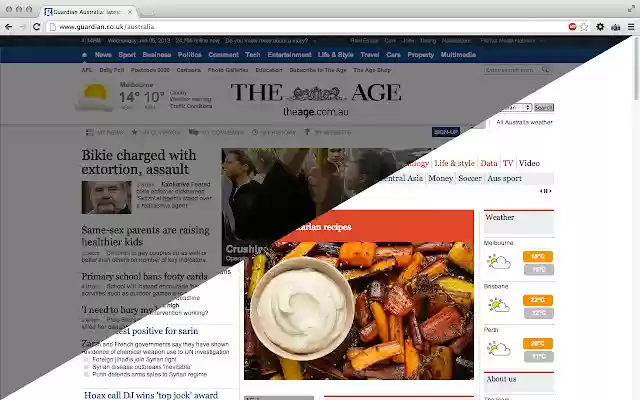Click the My News icon
This screenshot has height=400, width=640.
[x=90, y=132]
